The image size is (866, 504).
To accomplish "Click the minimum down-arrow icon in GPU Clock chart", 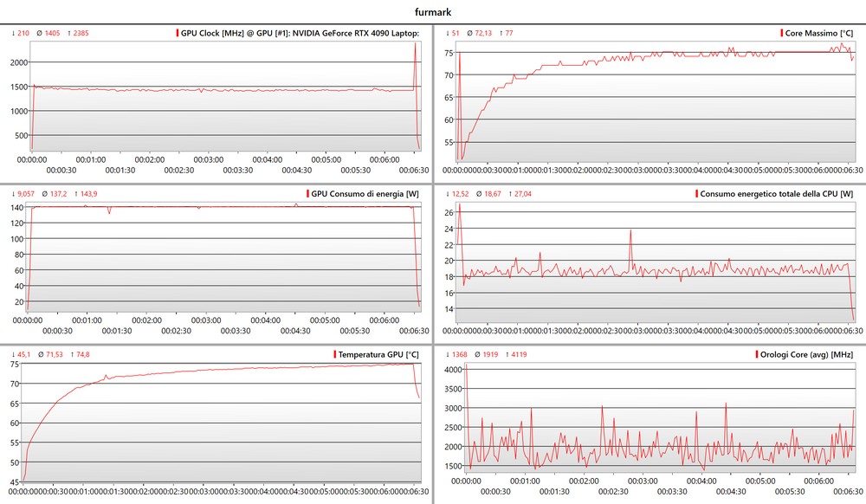I will [x=13, y=33].
